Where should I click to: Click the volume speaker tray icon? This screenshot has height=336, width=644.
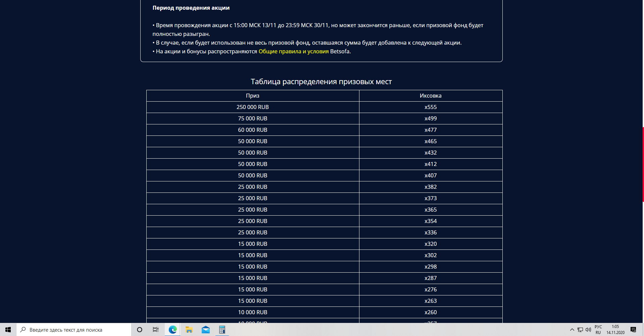point(588,330)
